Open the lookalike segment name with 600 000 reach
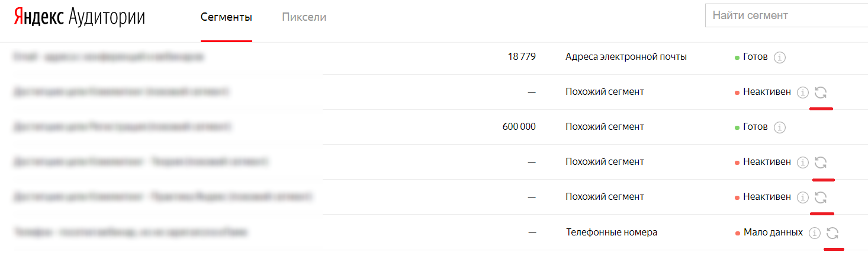 point(122,127)
